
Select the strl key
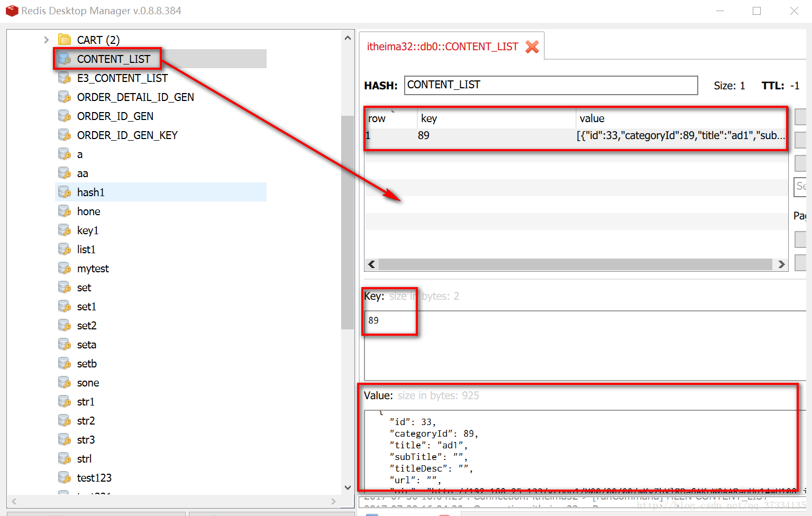point(84,459)
